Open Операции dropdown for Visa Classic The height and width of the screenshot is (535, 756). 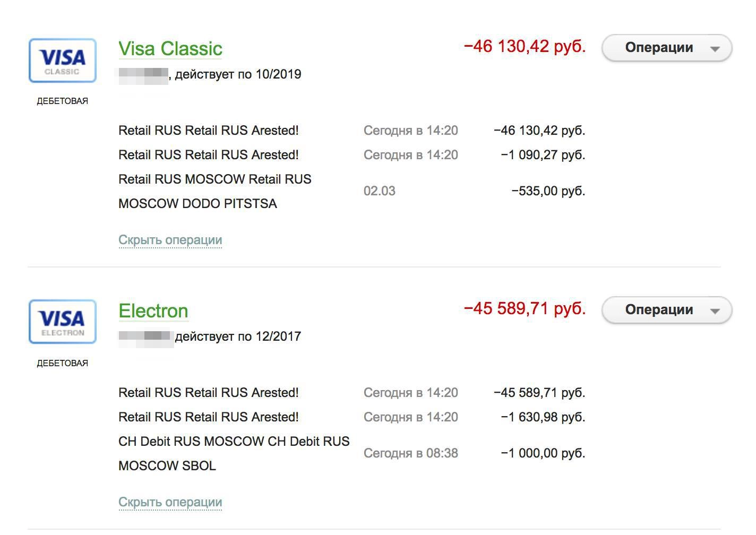click(659, 48)
